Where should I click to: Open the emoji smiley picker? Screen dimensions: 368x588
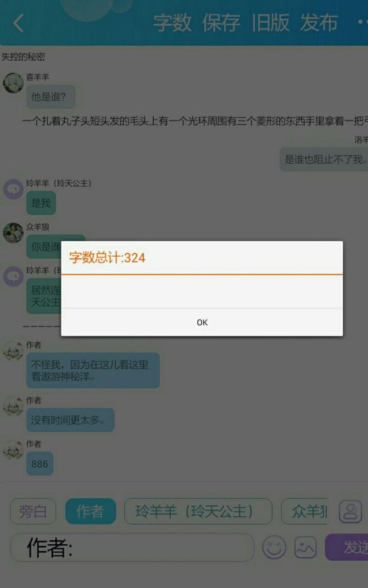[x=274, y=547]
